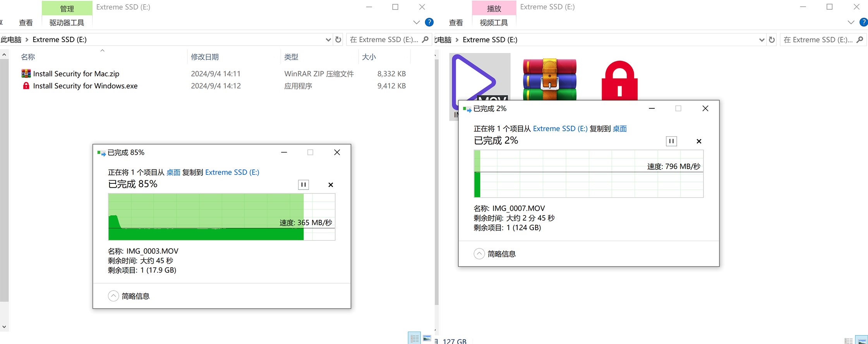Image resolution: width=868 pixels, height=344 pixels.
Task: Open the 播放 ribbon tab
Action: tap(494, 8)
